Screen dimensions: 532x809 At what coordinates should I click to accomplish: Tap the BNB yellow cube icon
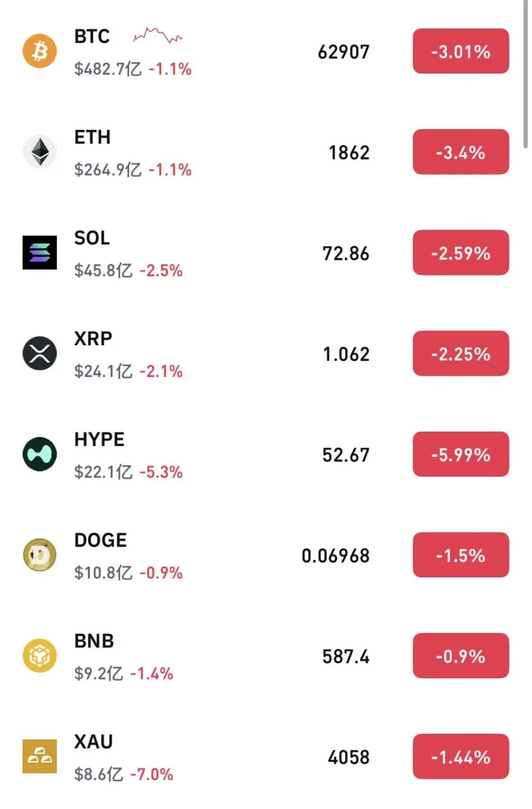39,655
